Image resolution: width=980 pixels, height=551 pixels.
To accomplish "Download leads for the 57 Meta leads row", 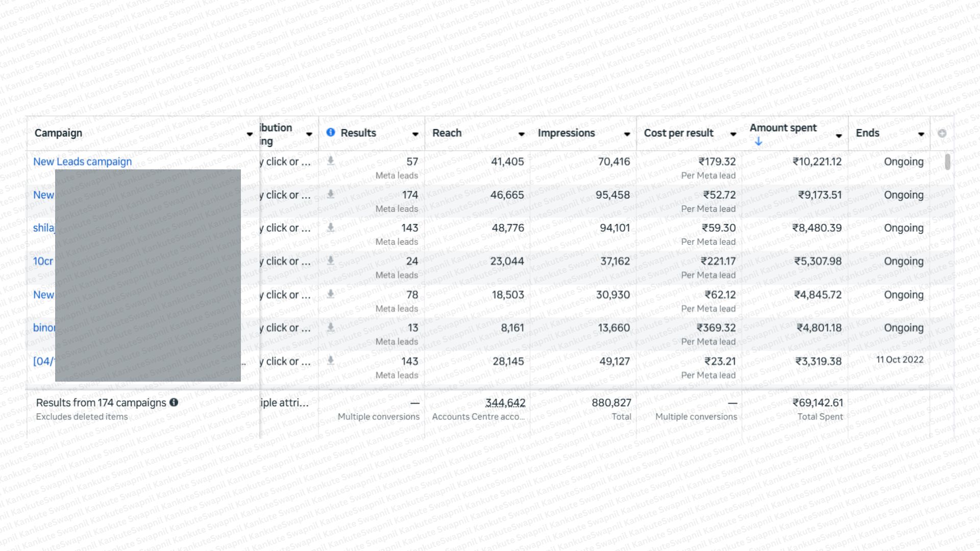I will pos(331,161).
